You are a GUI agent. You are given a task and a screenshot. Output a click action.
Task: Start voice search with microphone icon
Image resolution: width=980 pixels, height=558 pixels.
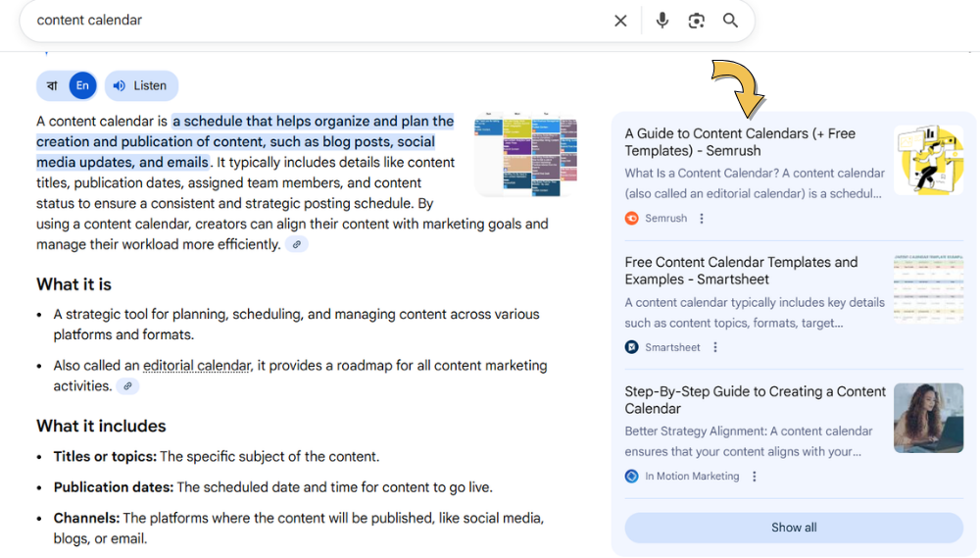(x=661, y=21)
